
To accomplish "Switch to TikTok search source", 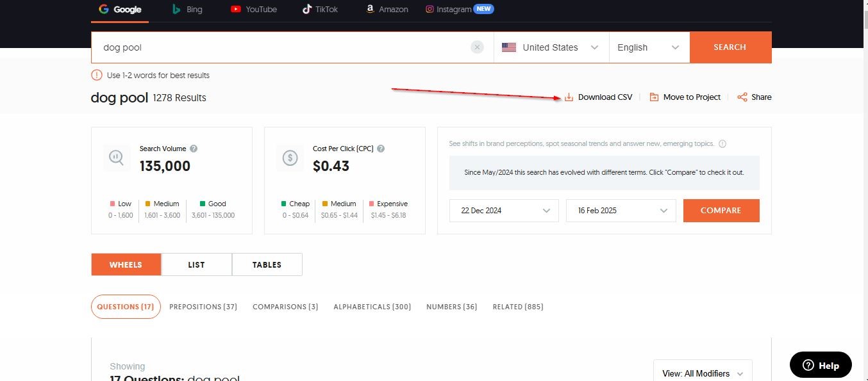I will click(319, 10).
